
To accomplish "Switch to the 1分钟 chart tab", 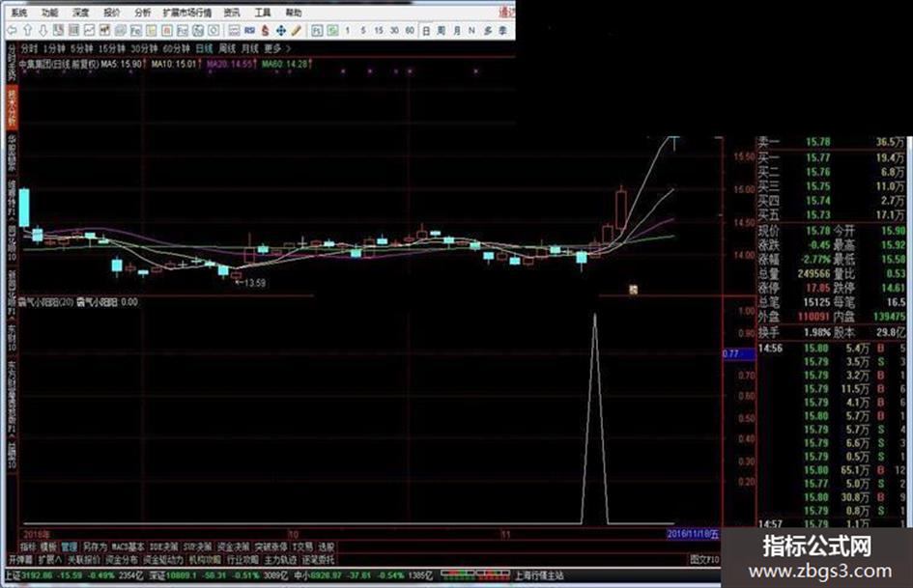I will 54,48.
